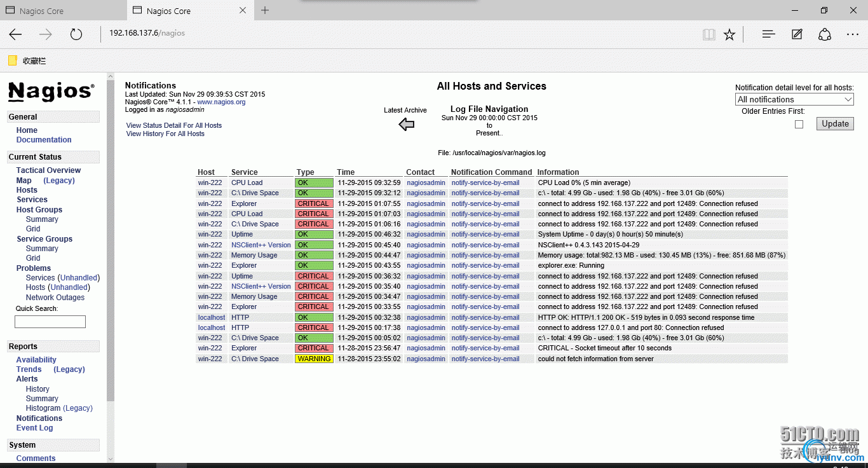Open Service Groups Grid
Screen dimensions: 868x468
pyautogui.click(x=33, y=258)
